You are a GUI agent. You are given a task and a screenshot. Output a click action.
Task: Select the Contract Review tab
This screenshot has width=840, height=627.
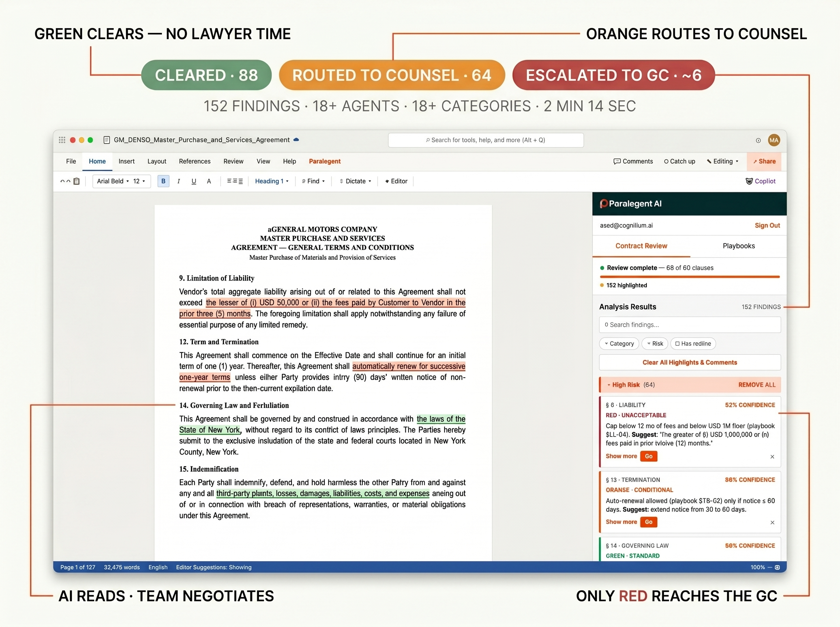(641, 246)
